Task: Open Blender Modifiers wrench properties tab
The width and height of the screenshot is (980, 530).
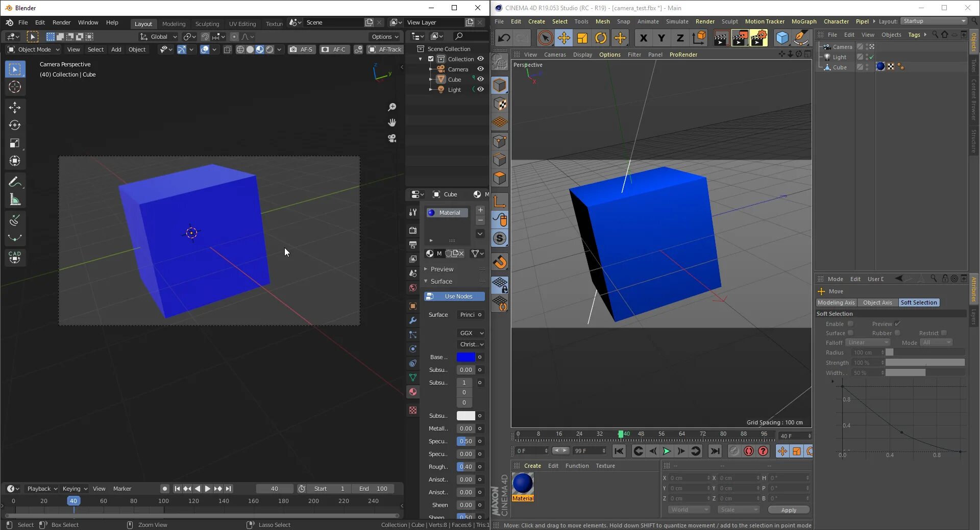Action: pos(413,320)
